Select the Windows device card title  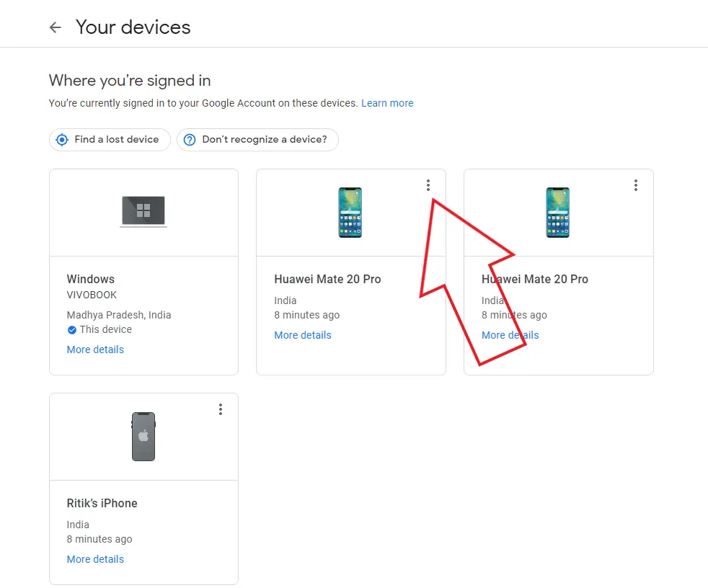[x=91, y=280]
